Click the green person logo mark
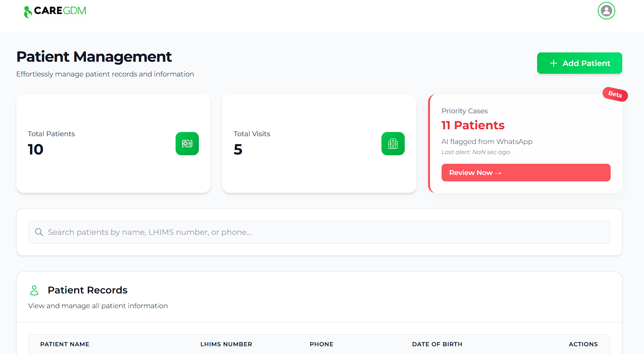This screenshot has width=644, height=354. 27,11
